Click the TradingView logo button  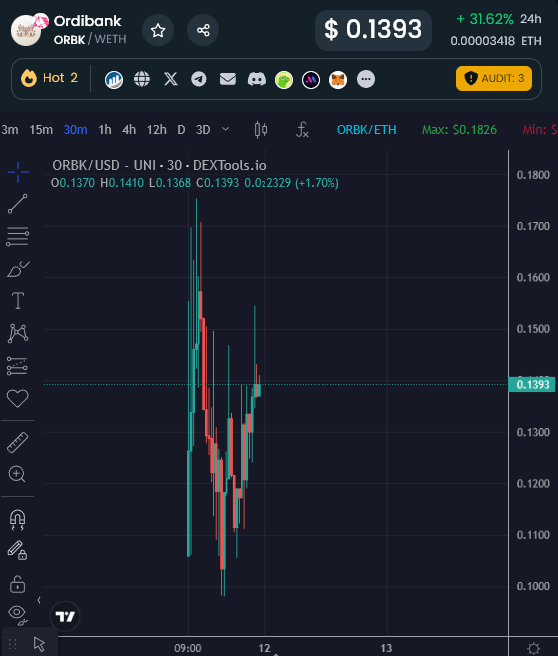65,616
